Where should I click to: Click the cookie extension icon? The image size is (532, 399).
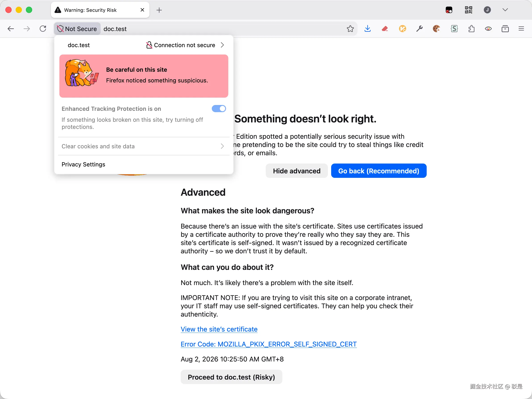(x=436, y=29)
